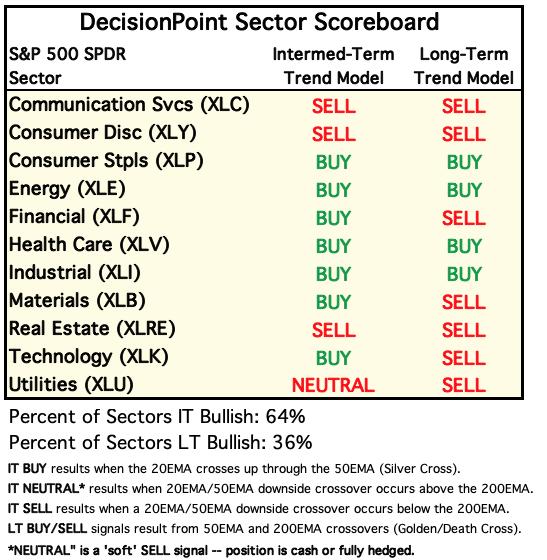Click the DecisionPoint Sector Scoreboard title

coord(259,22)
